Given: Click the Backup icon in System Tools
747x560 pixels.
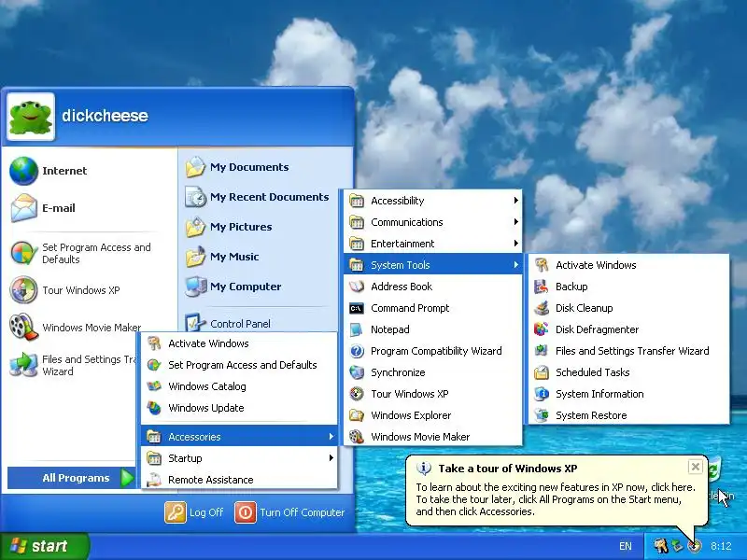Looking at the screenshot, I should [542, 287].
